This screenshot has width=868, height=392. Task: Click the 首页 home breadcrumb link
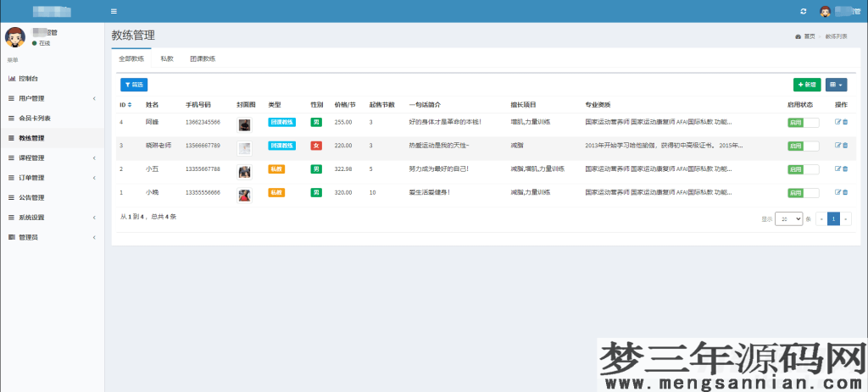point(810,36)
